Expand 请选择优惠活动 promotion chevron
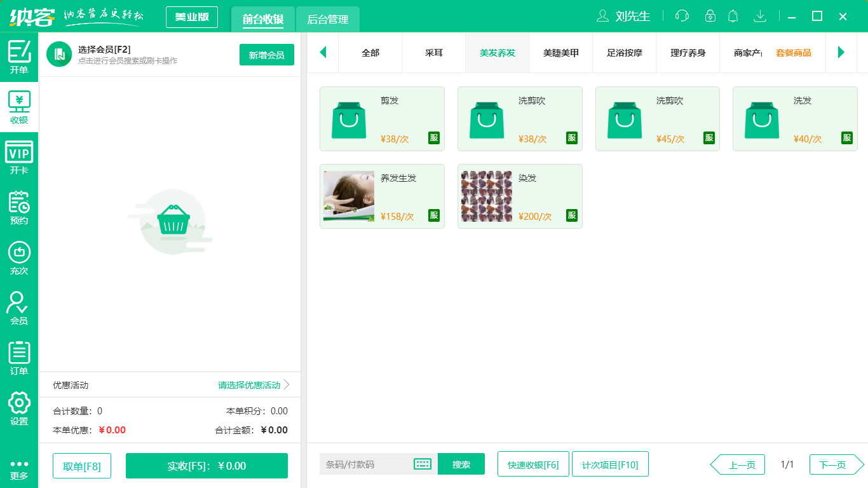Image resolution: width=868 pixels, height=488 pixels. [x=287, y=384]
